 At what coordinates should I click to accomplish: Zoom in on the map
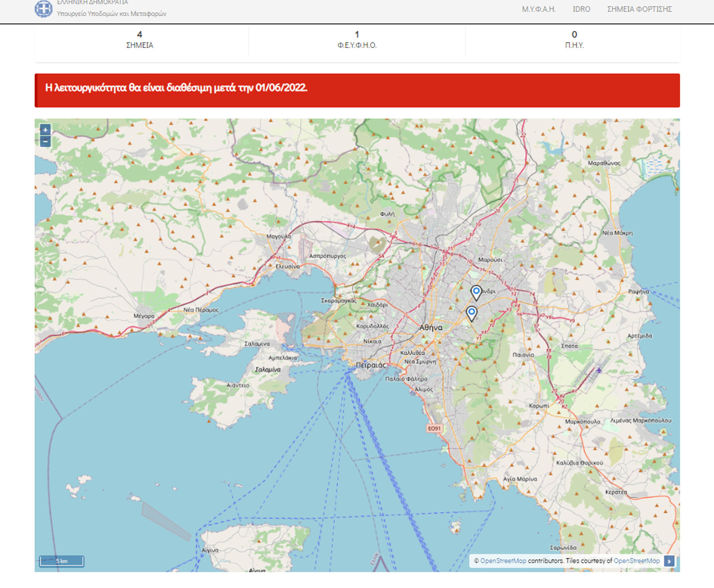(x=45, y=130)
